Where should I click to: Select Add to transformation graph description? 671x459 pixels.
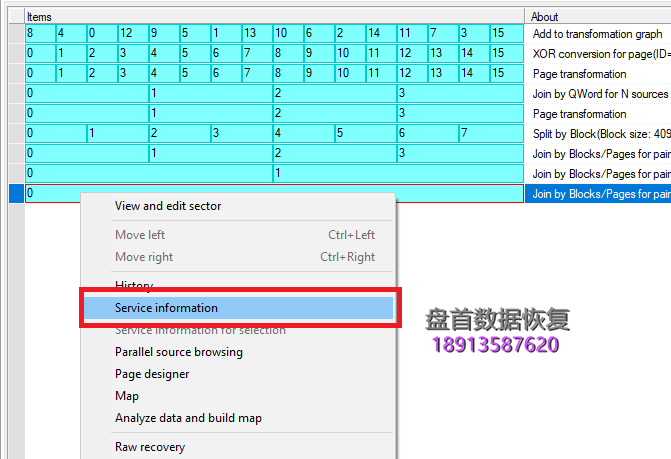pyautogui.click(x=598, y=34)
